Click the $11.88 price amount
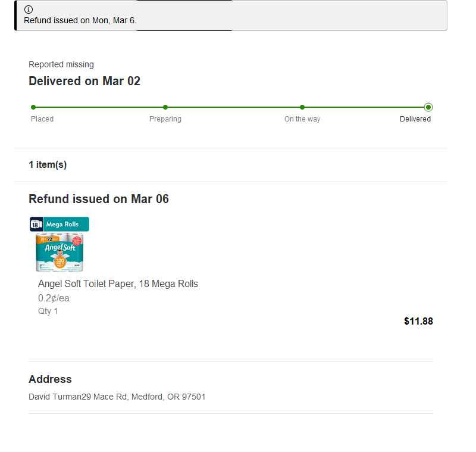 click(x=418, y=321)
